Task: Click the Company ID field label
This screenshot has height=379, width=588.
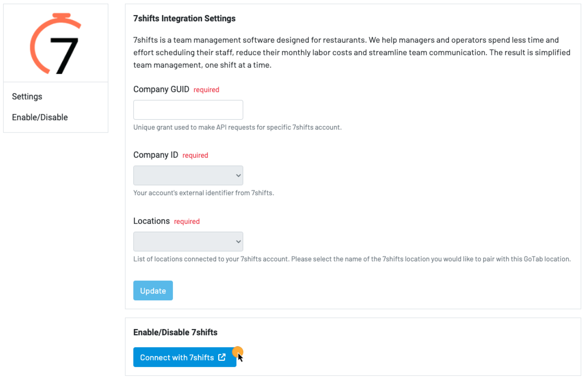Action: pos(156,155)
